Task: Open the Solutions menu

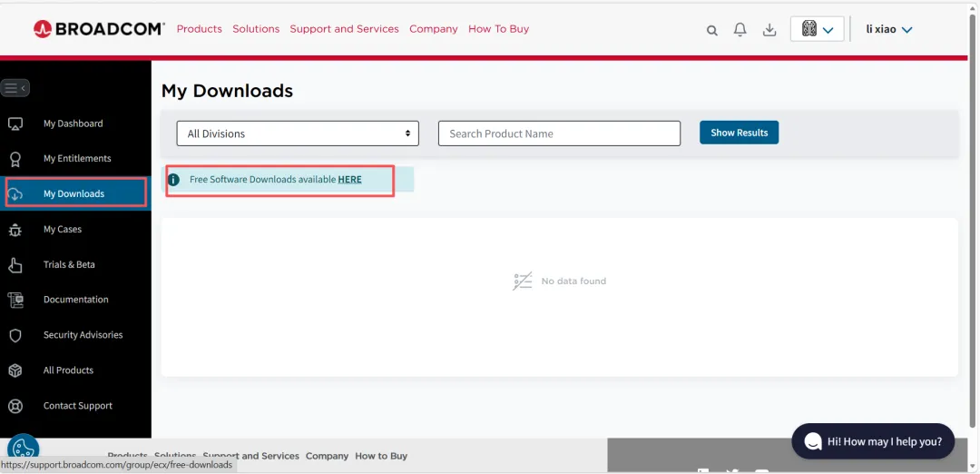Action: tap(256, 29)
